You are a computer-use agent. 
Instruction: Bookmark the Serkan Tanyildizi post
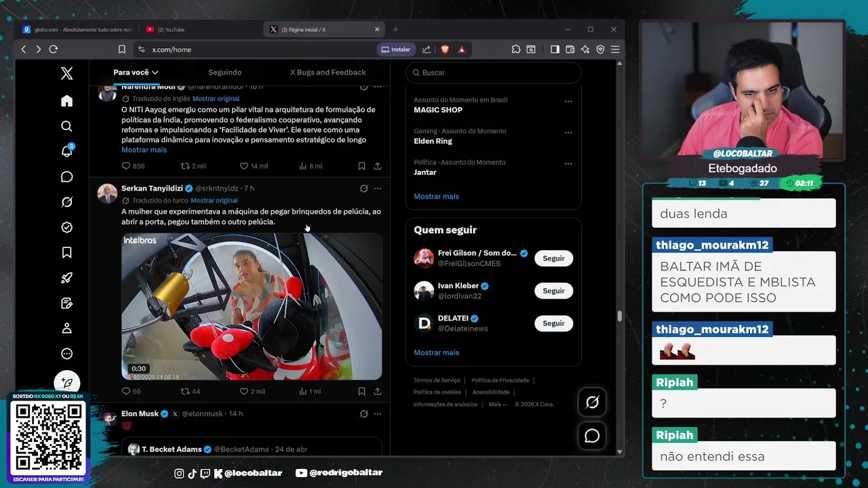[x=361, y=391]
